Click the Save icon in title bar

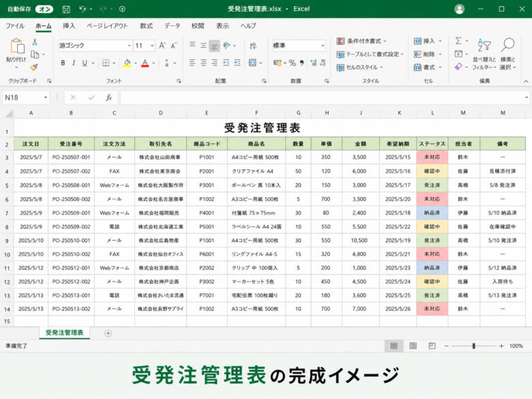coord(67,9)
